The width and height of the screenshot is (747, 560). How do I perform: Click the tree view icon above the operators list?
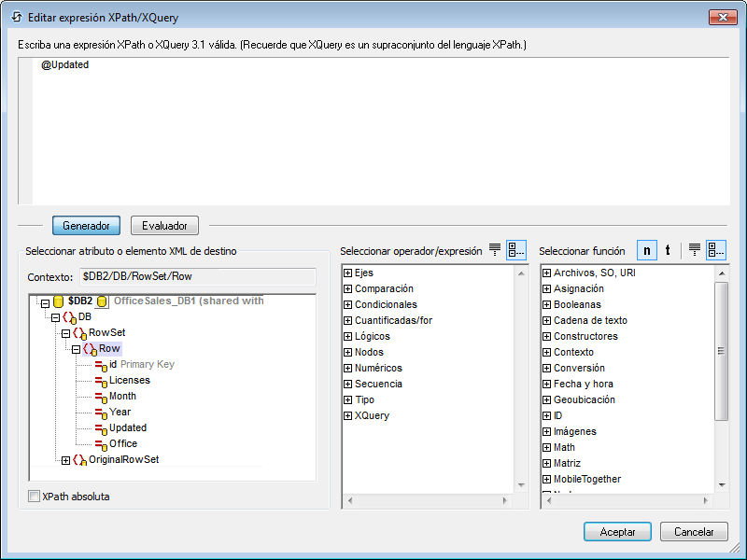[x=516, y=250]
